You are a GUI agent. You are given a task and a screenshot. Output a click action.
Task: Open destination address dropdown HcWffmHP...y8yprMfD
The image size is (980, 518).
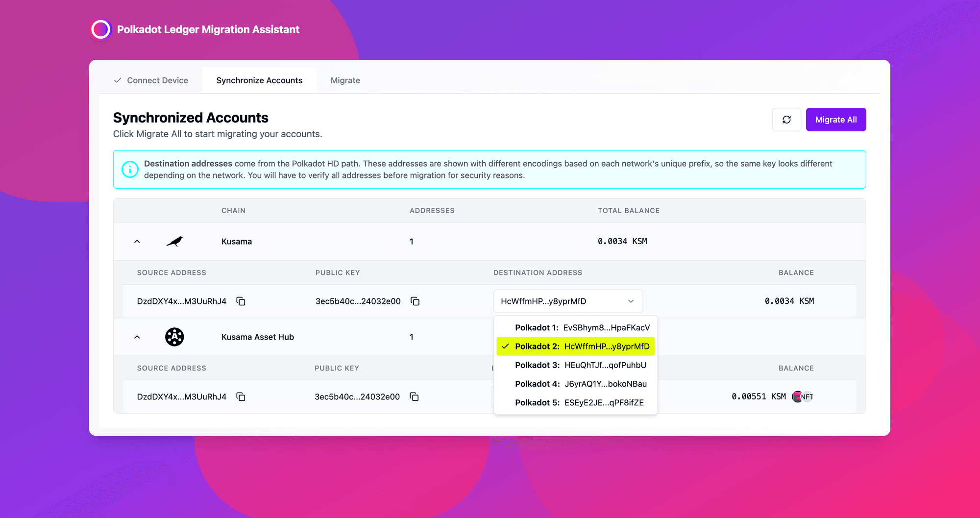568,301
